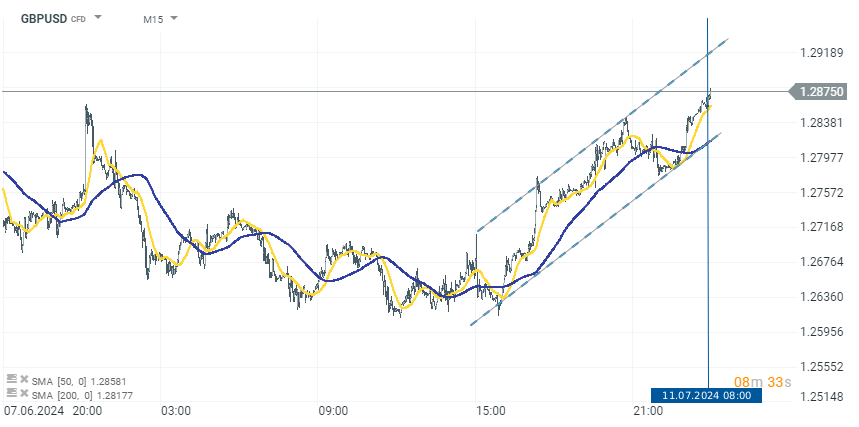Open SMA 200 indicator settings icon
Screen dimensions: 859x427
point(11,392)
